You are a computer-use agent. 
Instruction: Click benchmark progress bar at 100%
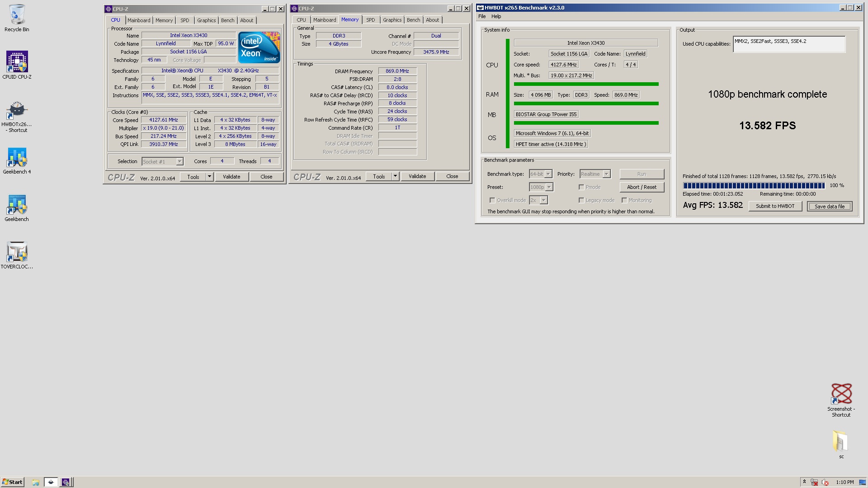[x=754, y=186]
